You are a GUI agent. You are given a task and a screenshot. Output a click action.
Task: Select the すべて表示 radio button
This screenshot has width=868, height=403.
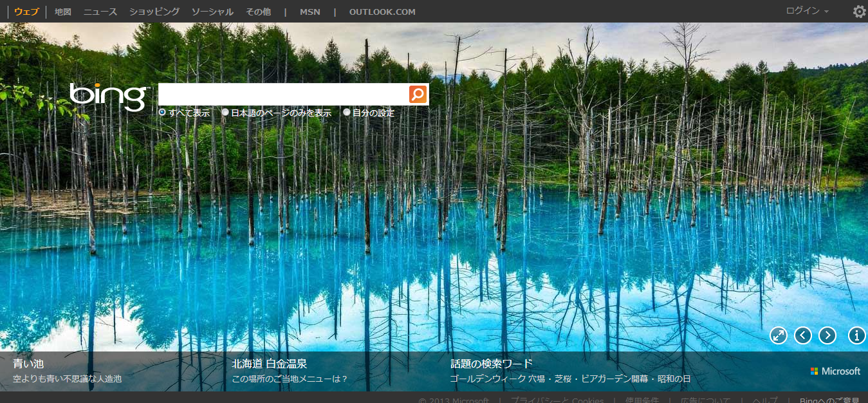[163, 113]
